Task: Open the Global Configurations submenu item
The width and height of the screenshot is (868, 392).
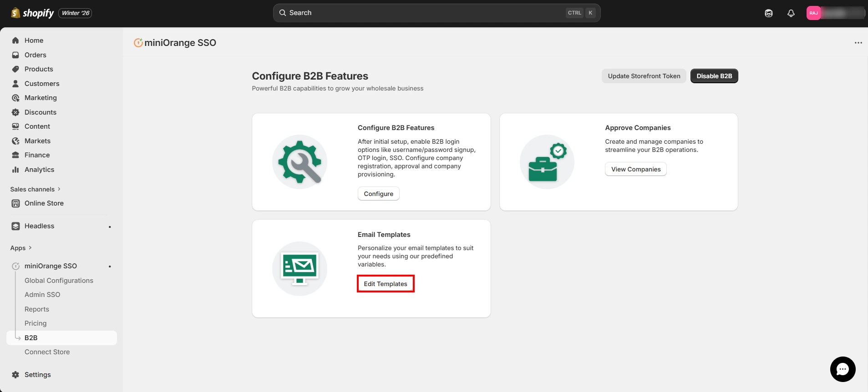Action: click(x=59, y=281)
